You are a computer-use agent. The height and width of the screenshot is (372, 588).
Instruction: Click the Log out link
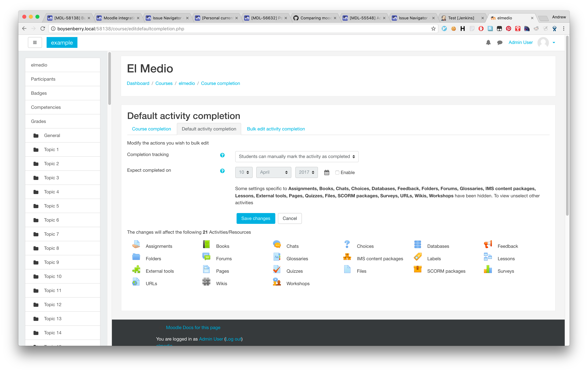click(x=233, y=339)
